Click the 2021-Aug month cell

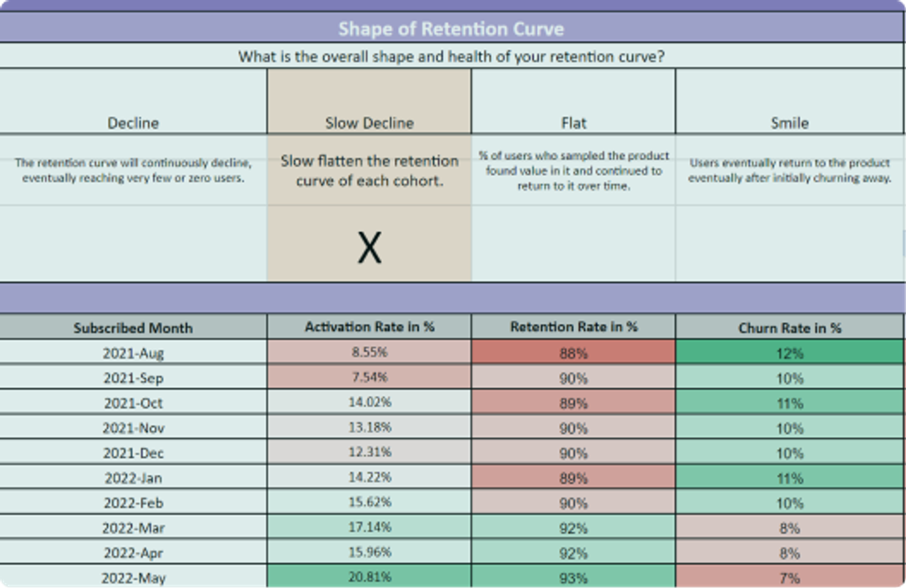coord(133,353)
